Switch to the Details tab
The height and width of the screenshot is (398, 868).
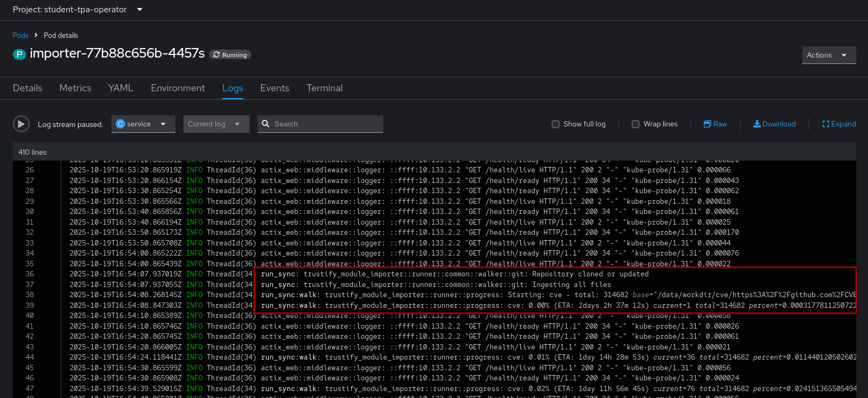point(28,88)
